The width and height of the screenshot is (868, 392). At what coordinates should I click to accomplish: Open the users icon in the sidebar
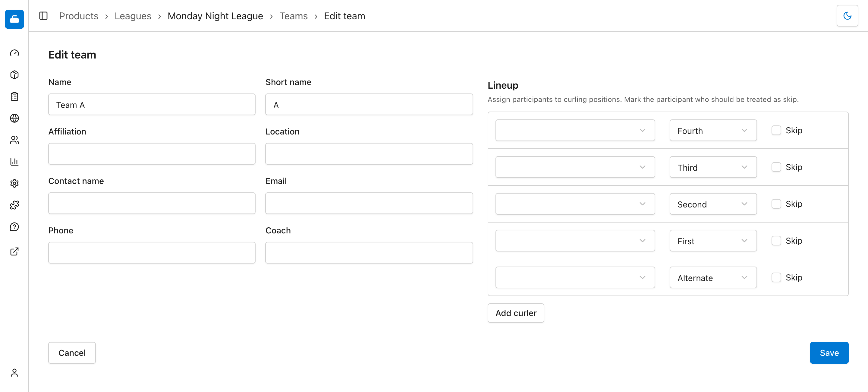pyautogui.click(x=14, y=140)
